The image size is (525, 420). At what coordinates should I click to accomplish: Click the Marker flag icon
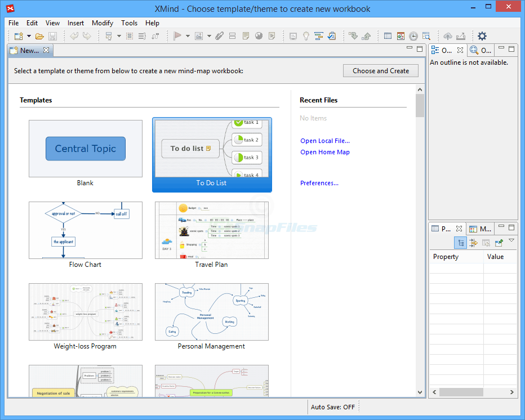[x=177, y=36]
